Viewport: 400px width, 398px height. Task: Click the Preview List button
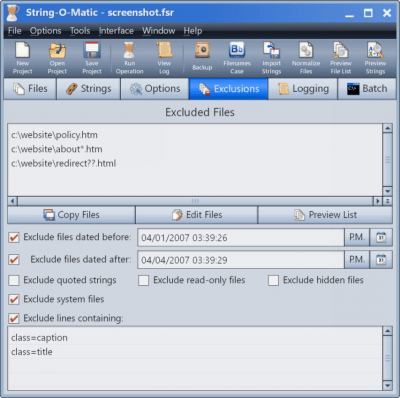(325, 215)
